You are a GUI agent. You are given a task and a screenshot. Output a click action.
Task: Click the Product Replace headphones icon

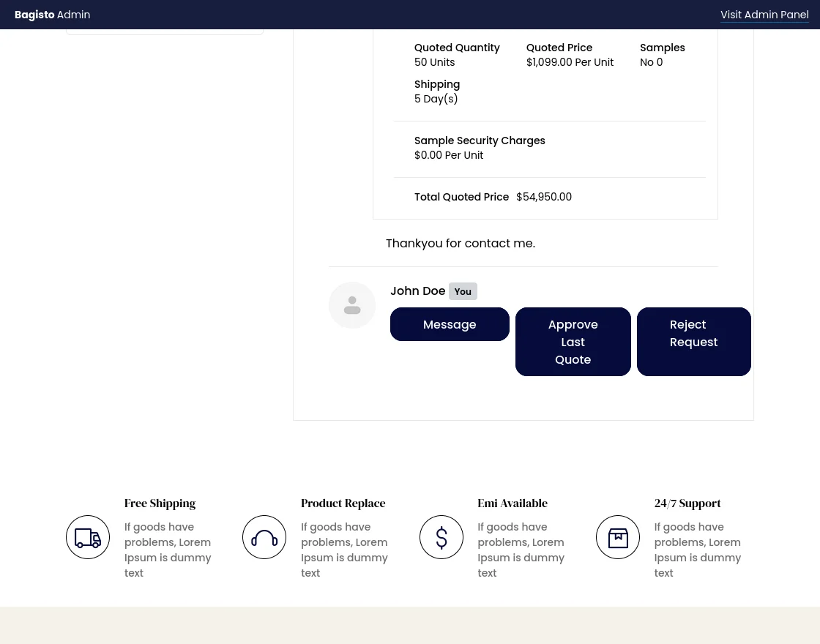pyautogui.click(x=264, y=537)
